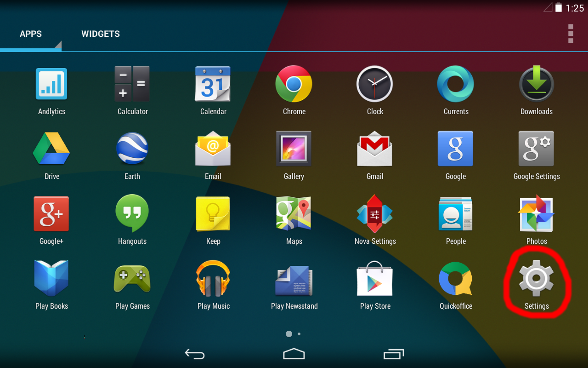Select the APPS tab
The height and width of the screenshot is (368, 588).
31,34
